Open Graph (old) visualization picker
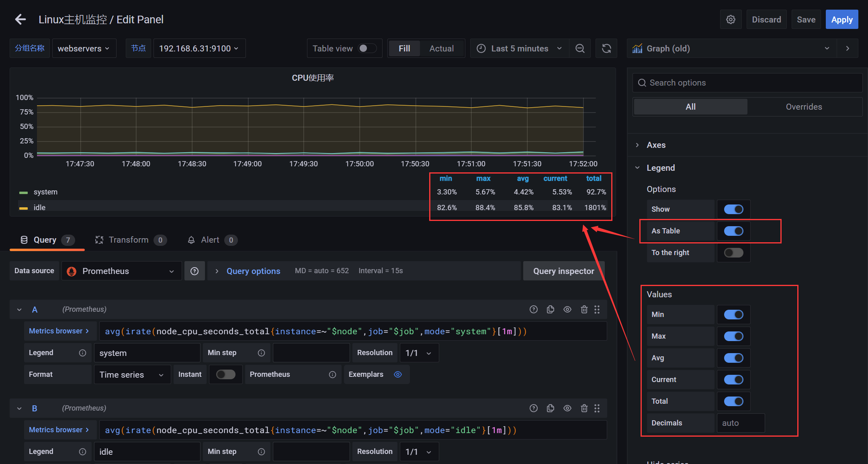The image size is (868, 464). click(x=731, y=48)
